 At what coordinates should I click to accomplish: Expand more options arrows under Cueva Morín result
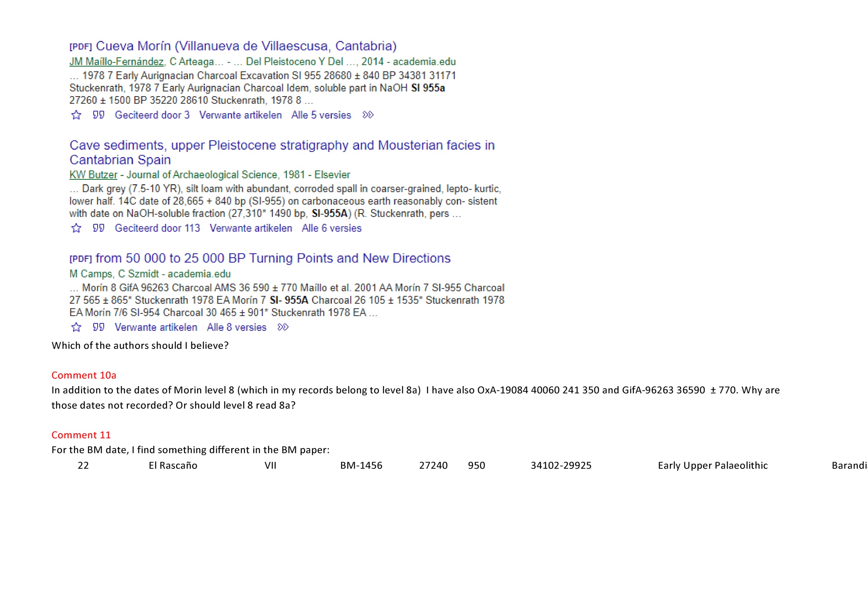click(x=368, y=115)
